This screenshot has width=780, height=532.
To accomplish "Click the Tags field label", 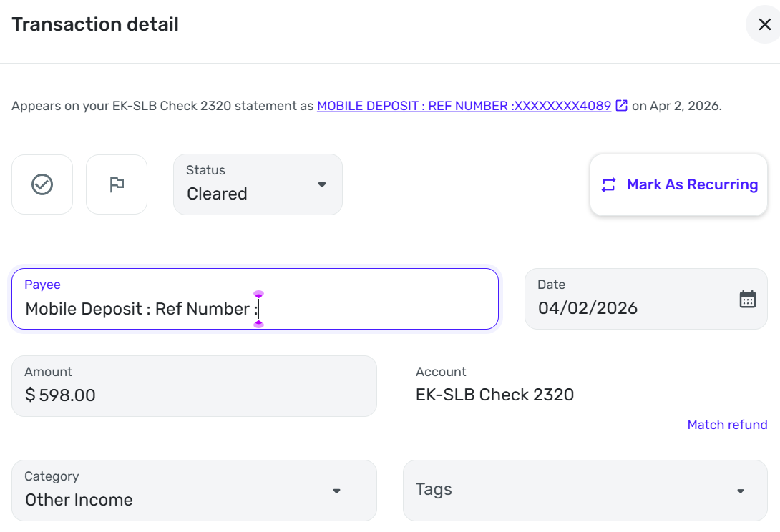I will pos(434,490).
